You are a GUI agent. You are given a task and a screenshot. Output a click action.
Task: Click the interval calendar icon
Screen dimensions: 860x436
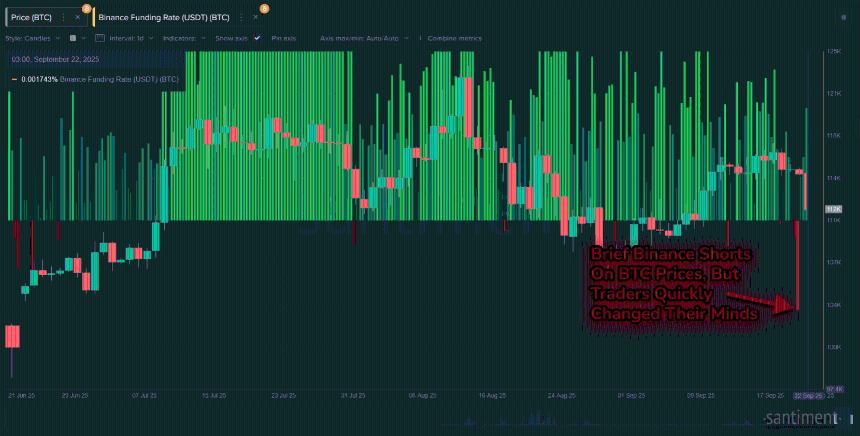point(100,38)
